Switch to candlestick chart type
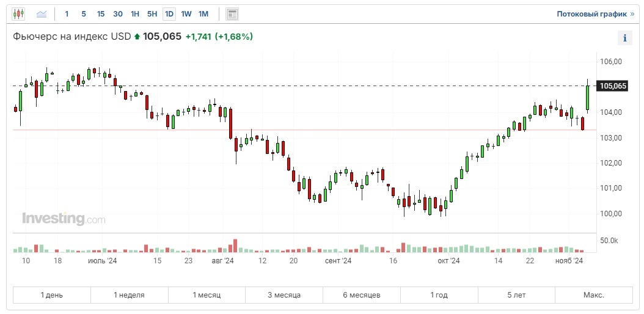Screen dimensions: 644x314 click(18, 14)
